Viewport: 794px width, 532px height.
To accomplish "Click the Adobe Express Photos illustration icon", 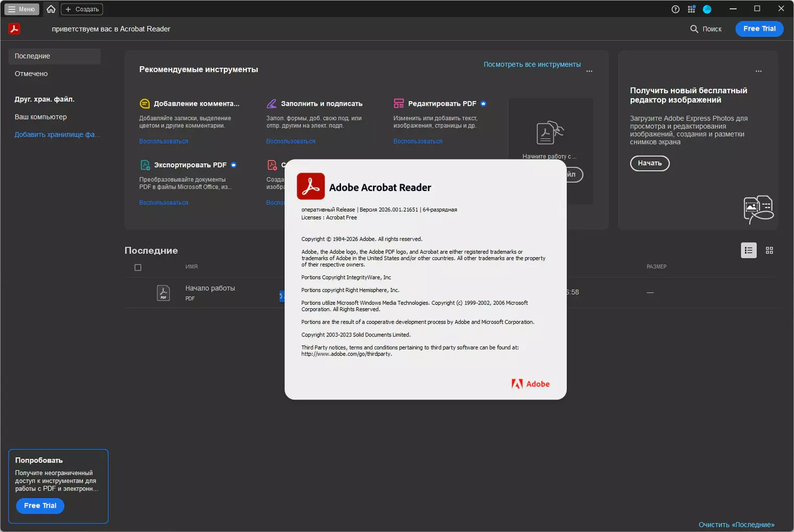I will [759, 210].
